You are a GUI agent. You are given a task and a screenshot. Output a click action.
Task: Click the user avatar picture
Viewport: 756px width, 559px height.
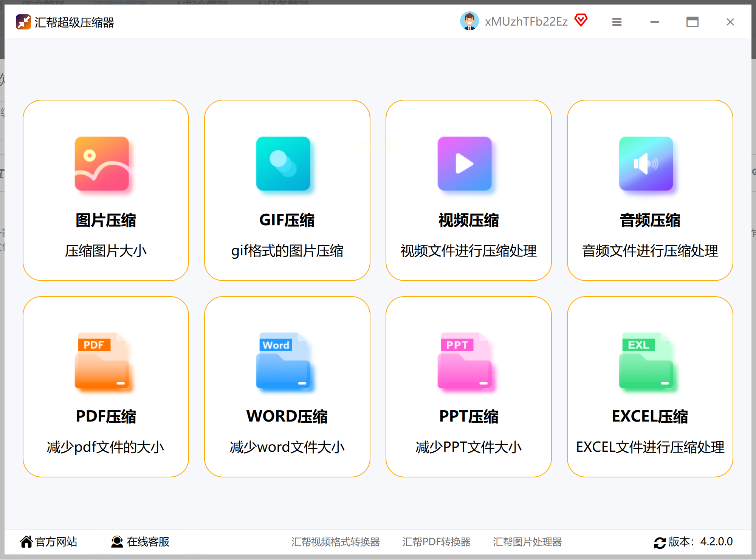pos(469,21)
